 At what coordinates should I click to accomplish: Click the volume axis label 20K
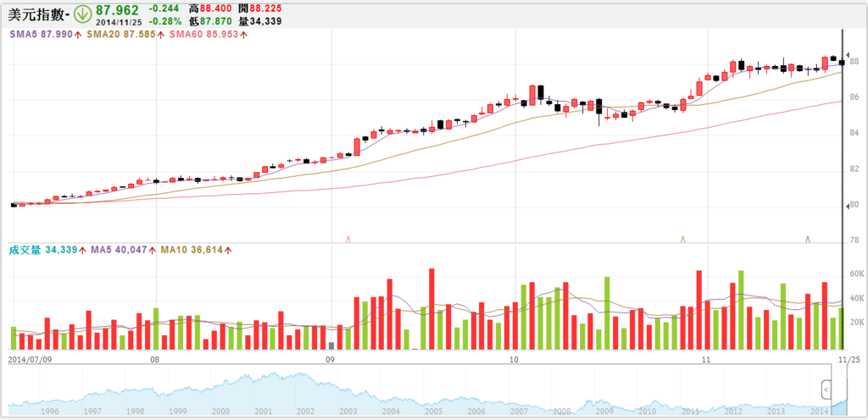[x=857, y=323]
